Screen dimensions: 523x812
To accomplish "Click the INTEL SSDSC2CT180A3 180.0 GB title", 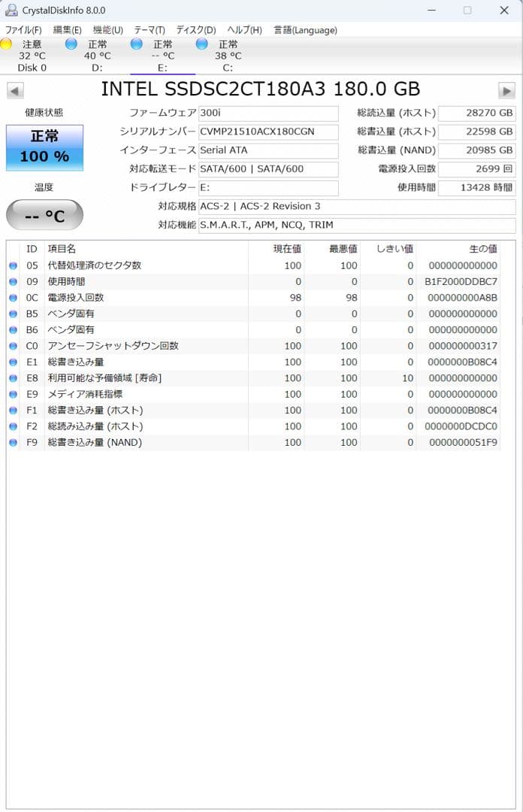I will point(261,89).
